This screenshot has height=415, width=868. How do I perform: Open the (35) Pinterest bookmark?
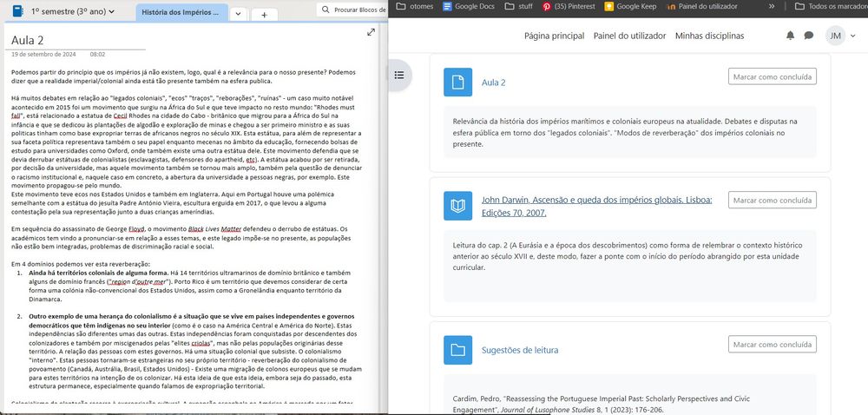pyautogui.click(x=569, y=6)
